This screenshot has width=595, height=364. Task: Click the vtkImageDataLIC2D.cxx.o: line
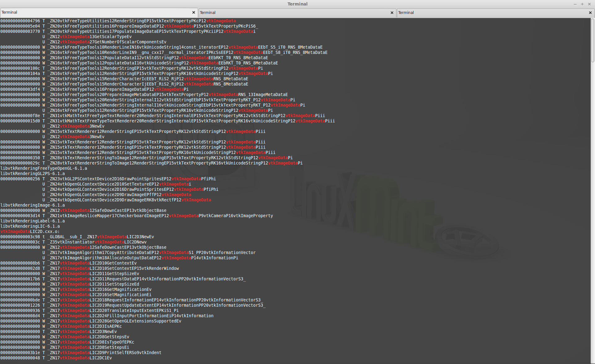[30, 232]
